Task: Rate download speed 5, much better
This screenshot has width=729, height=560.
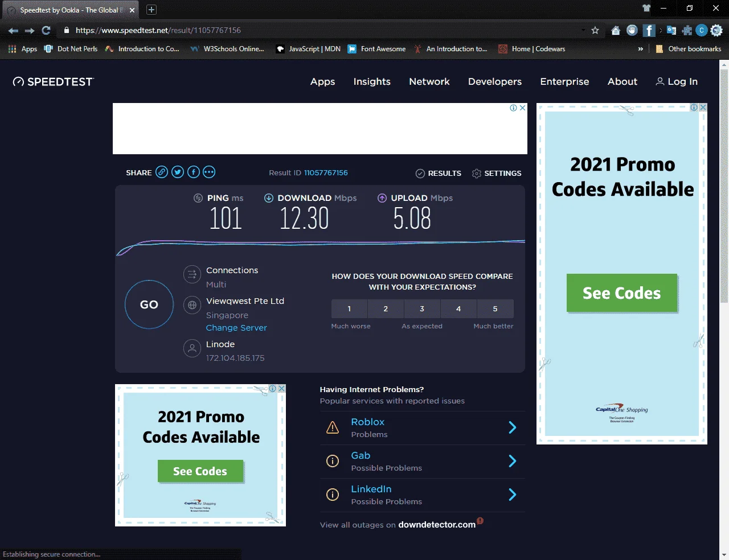Action: 495,308
